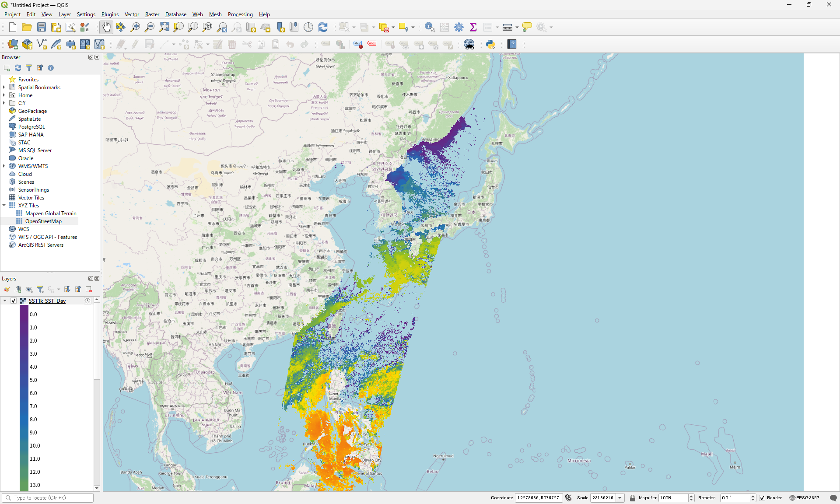This screenshot has height=504, width=840.
Task: Click the Save Project floppy icon
Action: tap(42, 27)
